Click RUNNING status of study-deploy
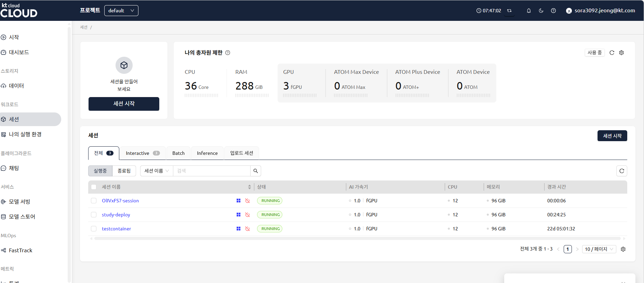 pyautogui.click(x=270, y=215)
